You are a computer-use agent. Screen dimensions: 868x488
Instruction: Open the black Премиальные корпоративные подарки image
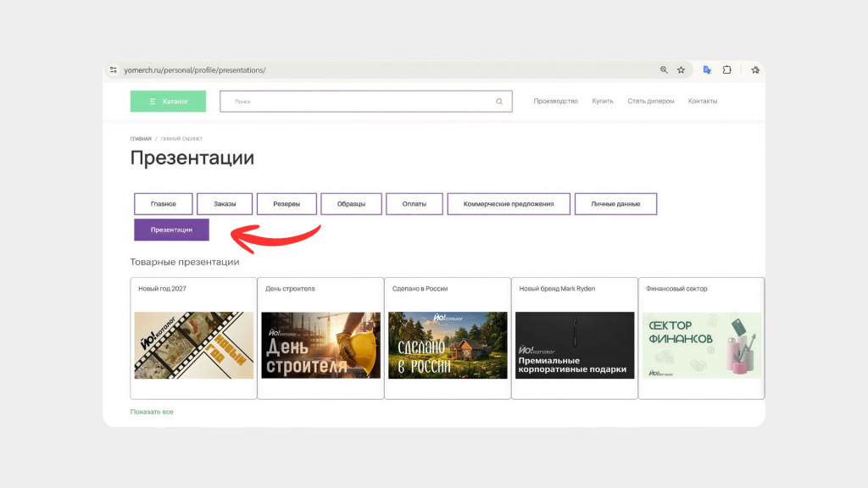click(x=575, y=346)
